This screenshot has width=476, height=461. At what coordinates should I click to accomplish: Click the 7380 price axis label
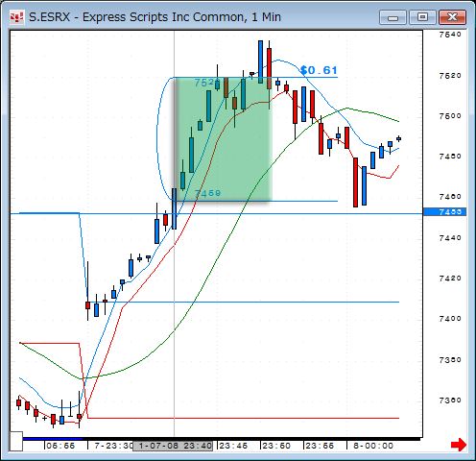point(450,360)
